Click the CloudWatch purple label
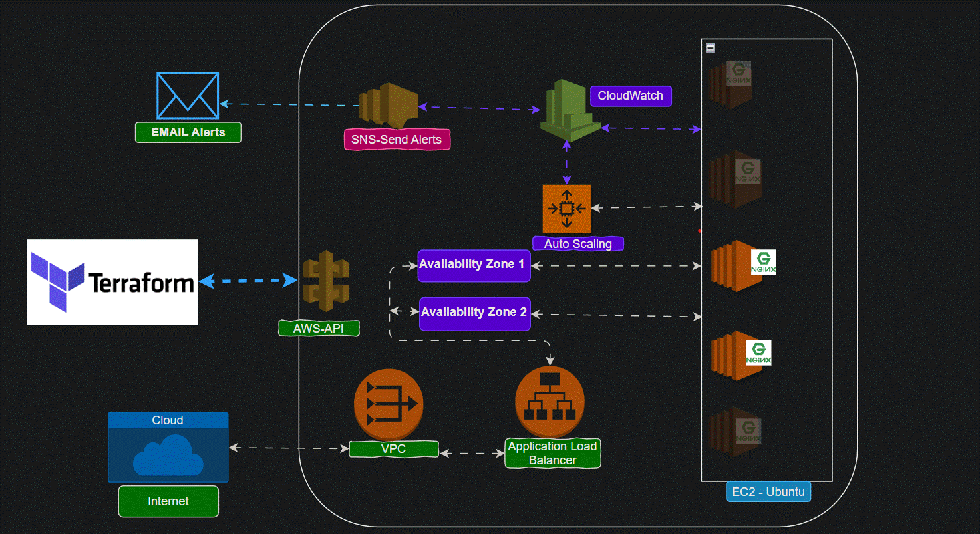This screenshot has width=980, height=534. pos(630,96)
